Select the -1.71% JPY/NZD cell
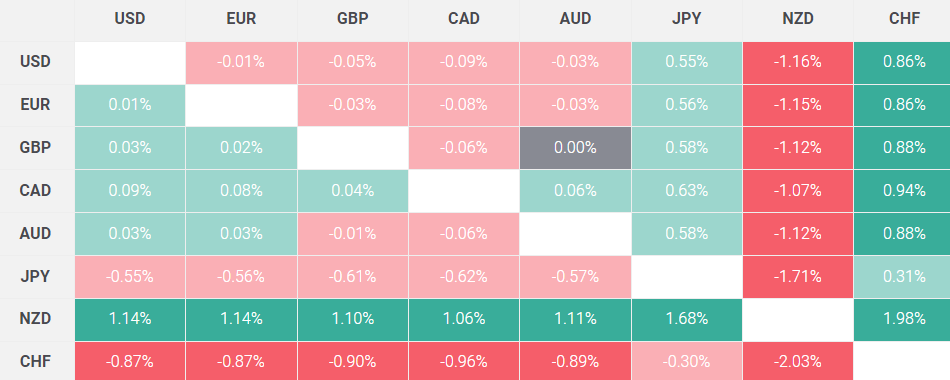950x380 pixels. [x=797, y=276]
